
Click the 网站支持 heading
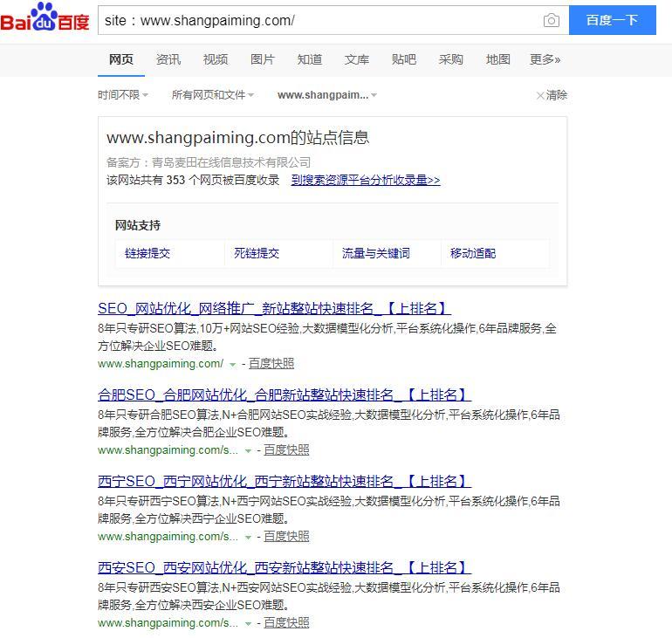coord(138,225)
